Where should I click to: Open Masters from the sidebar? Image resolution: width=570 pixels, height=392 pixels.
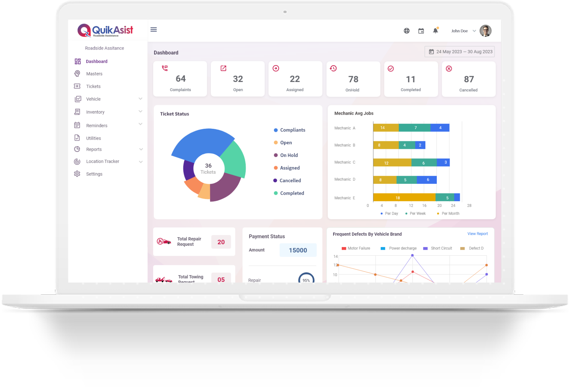point(94,73)
